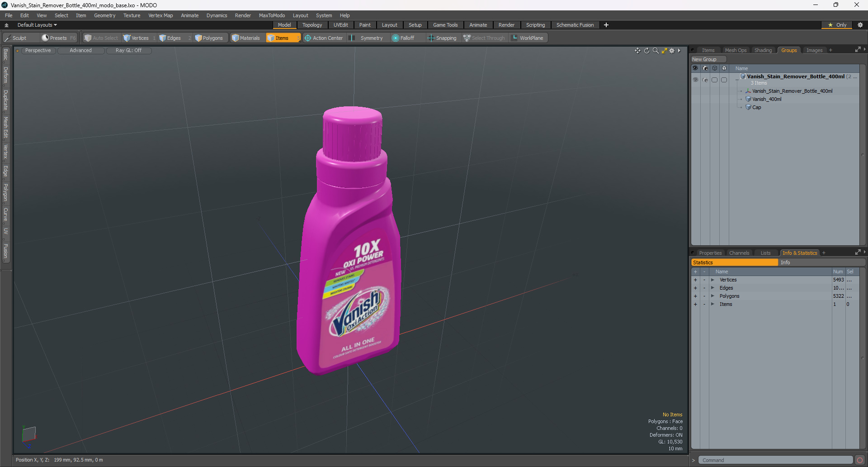
Task: Toggle visibility eye of the Vanish group
Action: tap(695, 80)
